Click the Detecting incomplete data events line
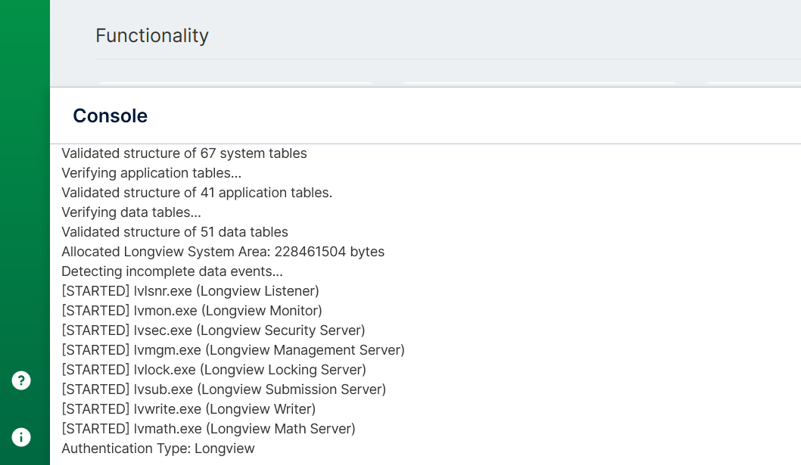The image size is (801, 465). click(172, 271)
